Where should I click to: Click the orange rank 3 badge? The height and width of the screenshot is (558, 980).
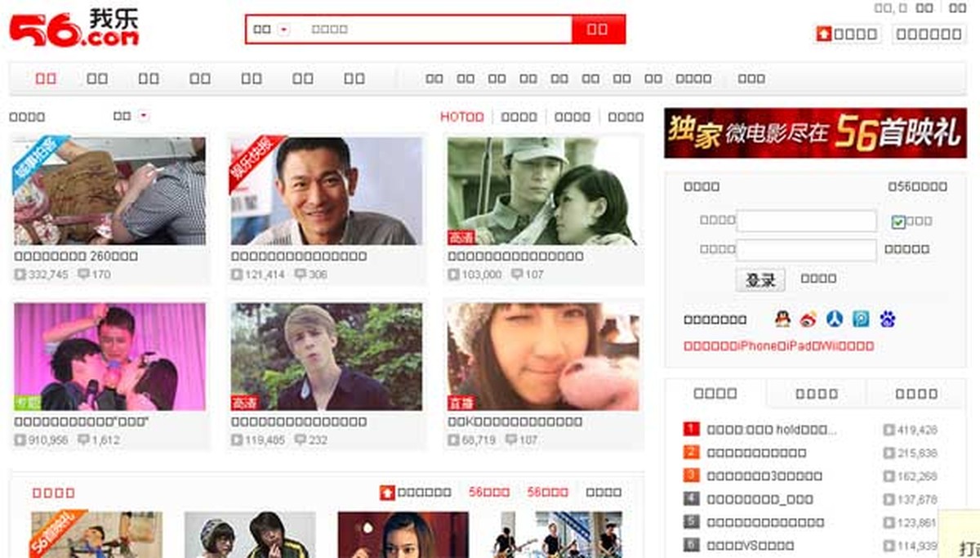(x=692, y=475)
